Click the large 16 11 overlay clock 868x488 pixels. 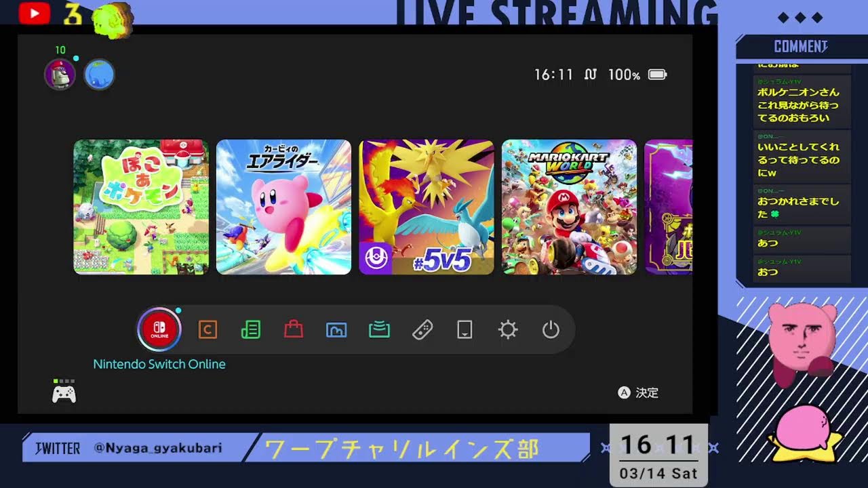tap(658, 445)
